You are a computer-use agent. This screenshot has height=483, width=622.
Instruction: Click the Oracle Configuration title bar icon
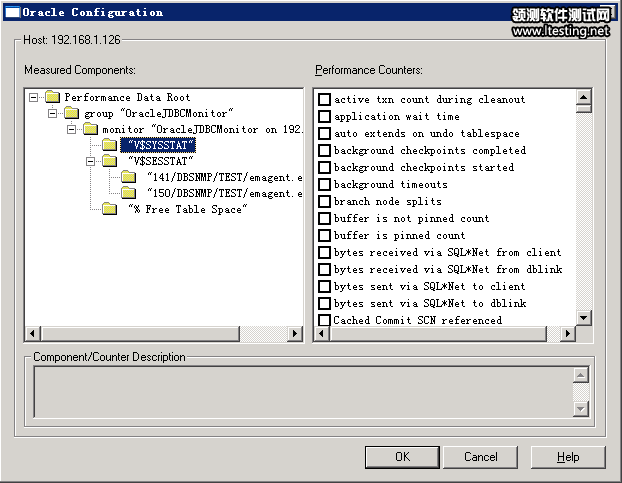click(x=12, y=12)
